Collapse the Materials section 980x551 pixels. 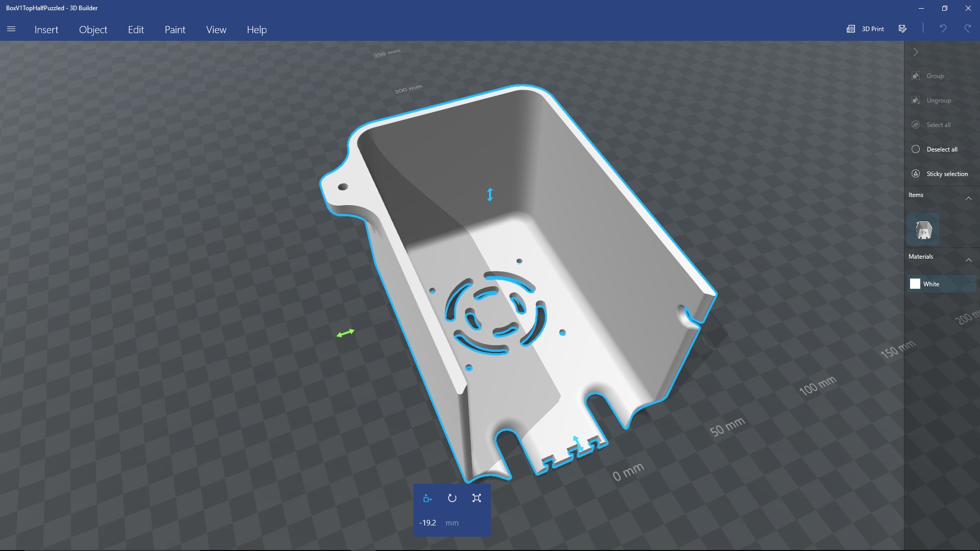click(x=968, y=260)
